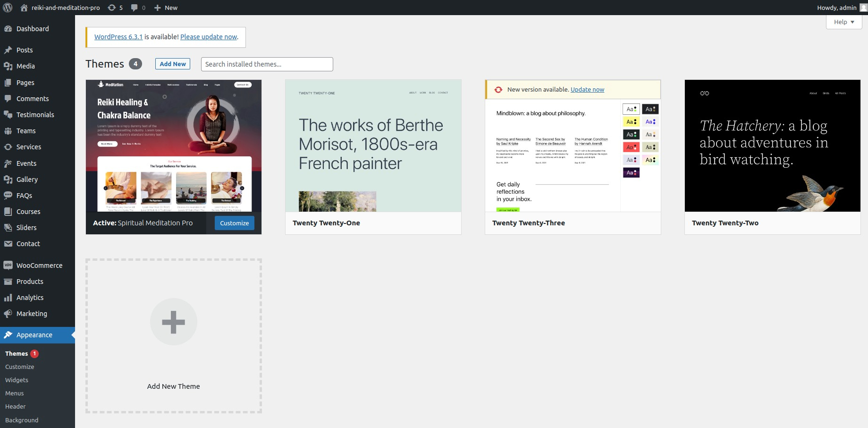Screen dimensions: 868x428
Task: Open Menus submenu item
Action: (14, 393)
